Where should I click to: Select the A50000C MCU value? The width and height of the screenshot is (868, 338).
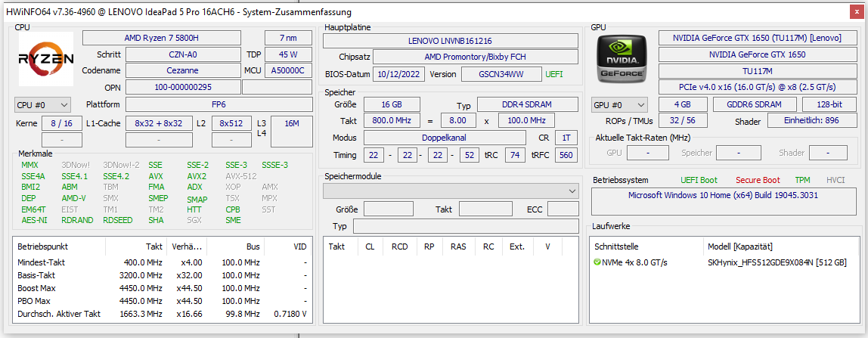click(x=288, y=71)
